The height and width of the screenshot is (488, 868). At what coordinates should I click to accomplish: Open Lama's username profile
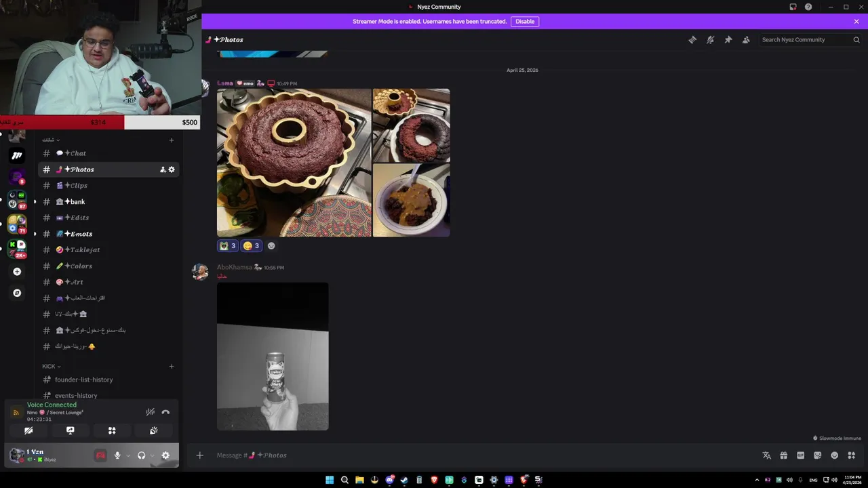[225, 83]
